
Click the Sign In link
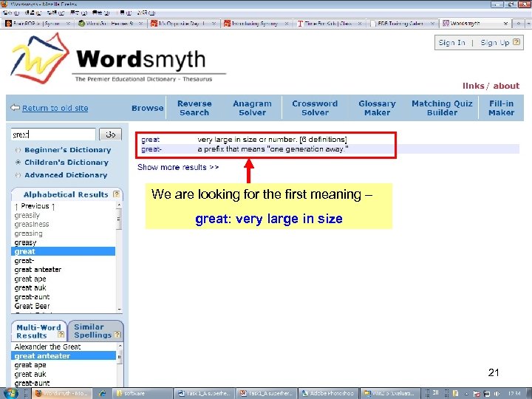[451, 42]
